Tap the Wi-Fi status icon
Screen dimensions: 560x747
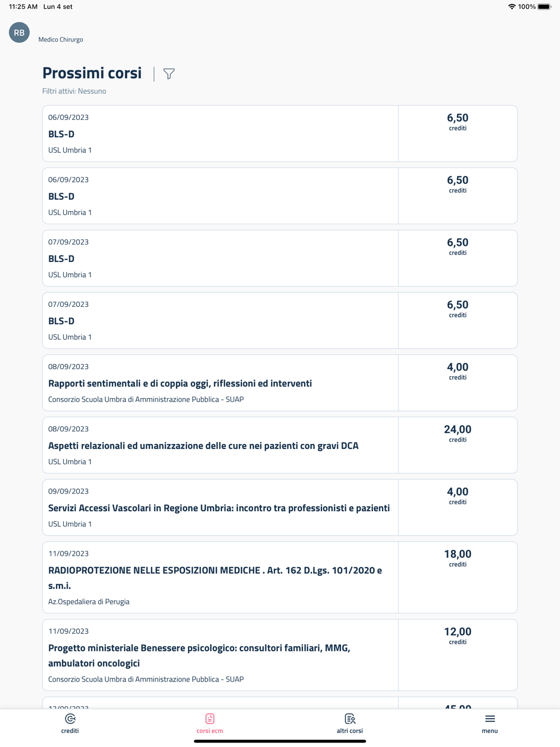click(x=511, y=7)
